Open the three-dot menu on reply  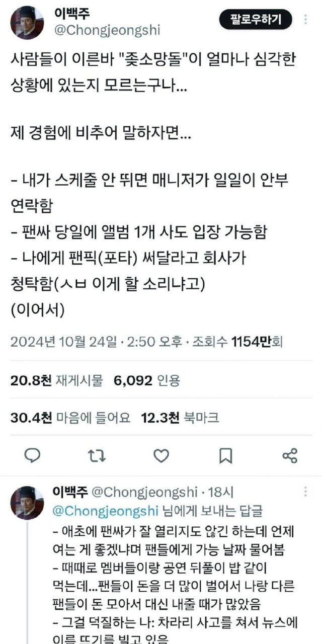click(305, 492)
